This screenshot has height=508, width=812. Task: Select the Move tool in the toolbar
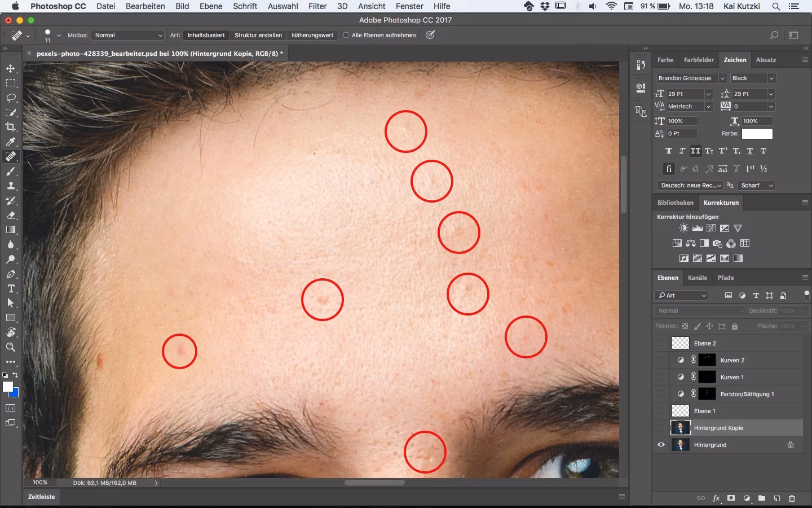tap(10, 69)
